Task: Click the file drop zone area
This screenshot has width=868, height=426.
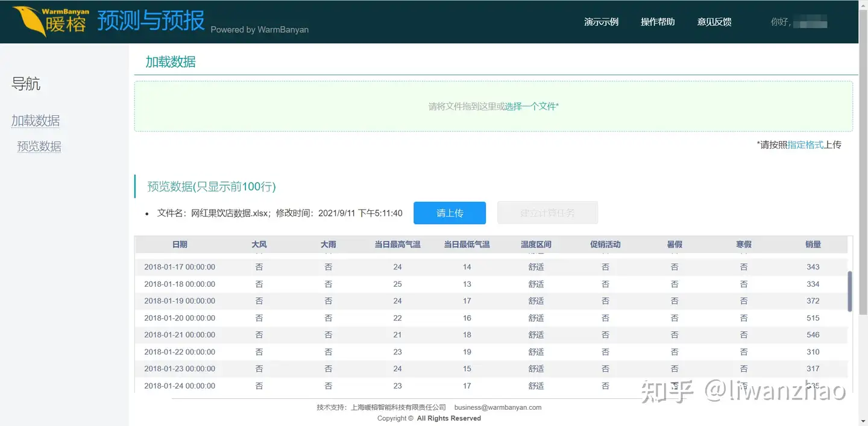Action: [x=493, y=106]
